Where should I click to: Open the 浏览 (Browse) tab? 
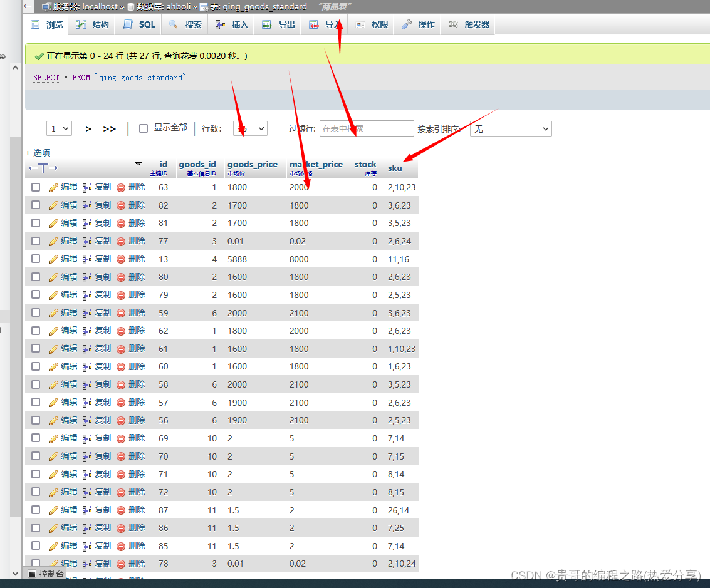[46, 24]
